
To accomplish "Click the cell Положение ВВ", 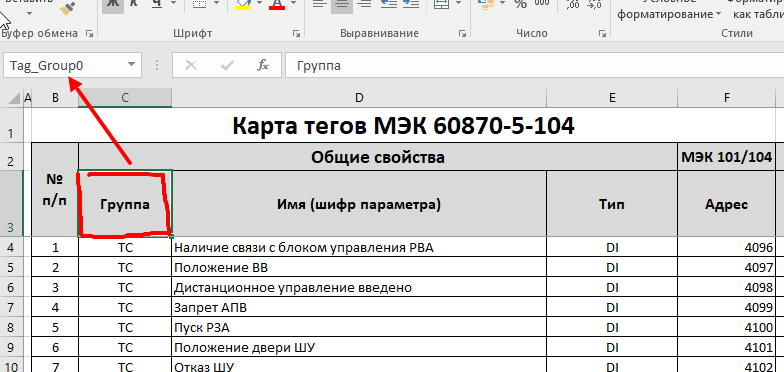I will pos(359,268).
